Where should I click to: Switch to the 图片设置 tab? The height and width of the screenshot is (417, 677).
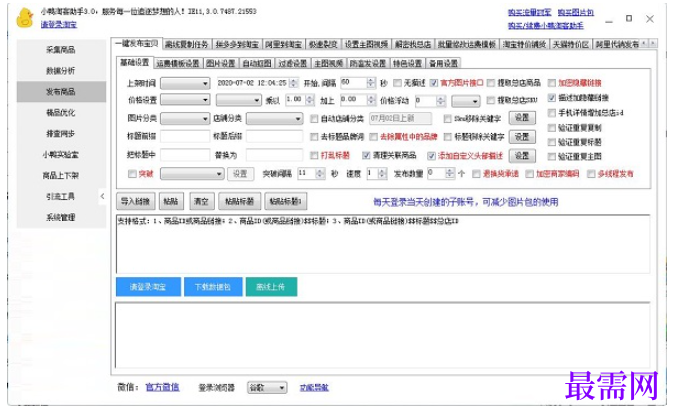[x=221, y=63]
